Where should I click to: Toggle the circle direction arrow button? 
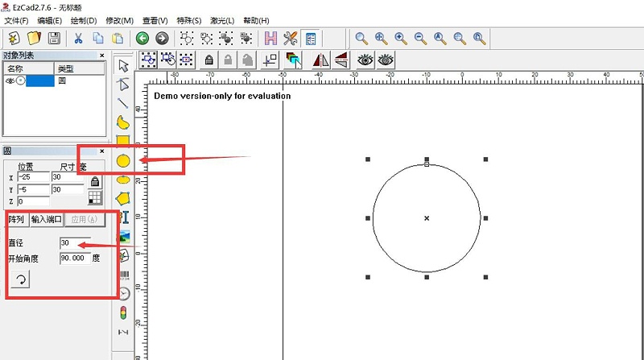21,279
